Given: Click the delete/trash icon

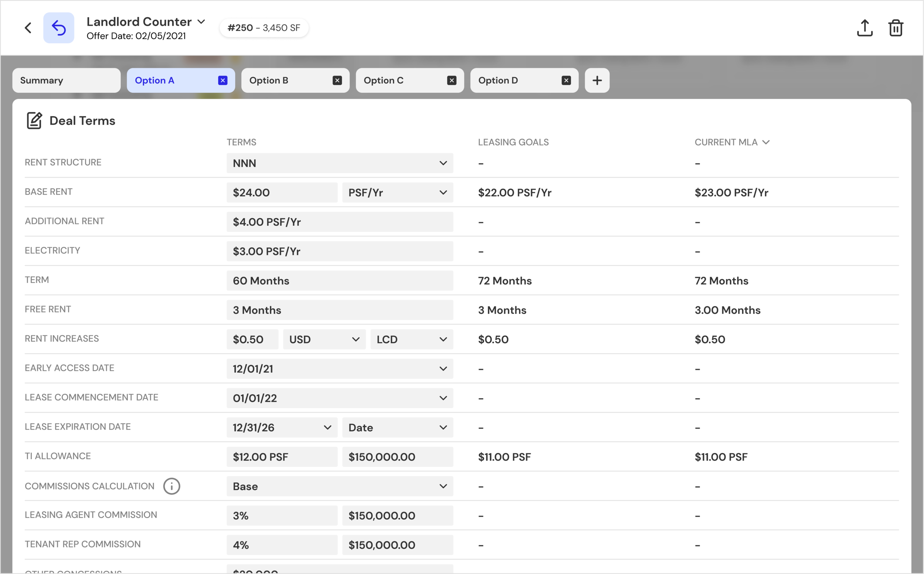Looking at the screenshot, I should pyautogui.click(x=895, y=28).
